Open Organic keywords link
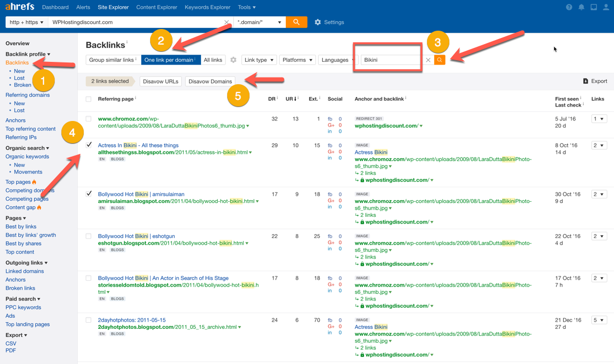Viewport: 614px width, 364px height. [x=27, y=157]
